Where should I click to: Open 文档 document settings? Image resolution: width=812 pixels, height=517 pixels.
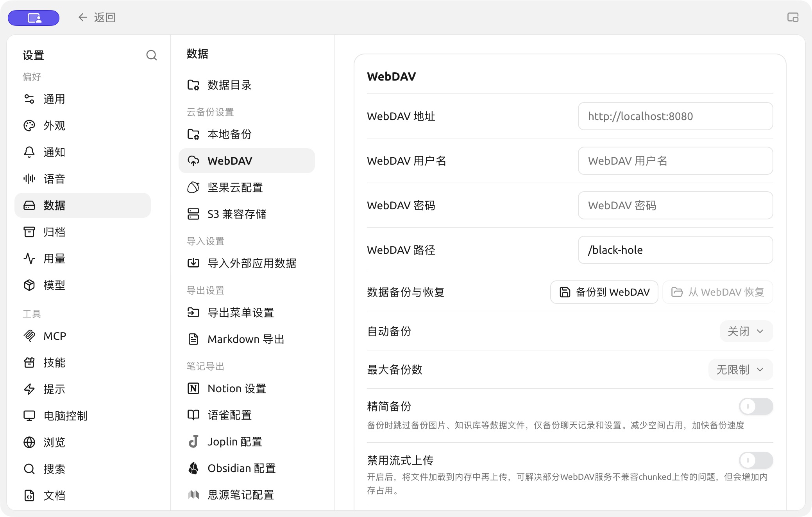pyautogui.click(x=82, y=495)
